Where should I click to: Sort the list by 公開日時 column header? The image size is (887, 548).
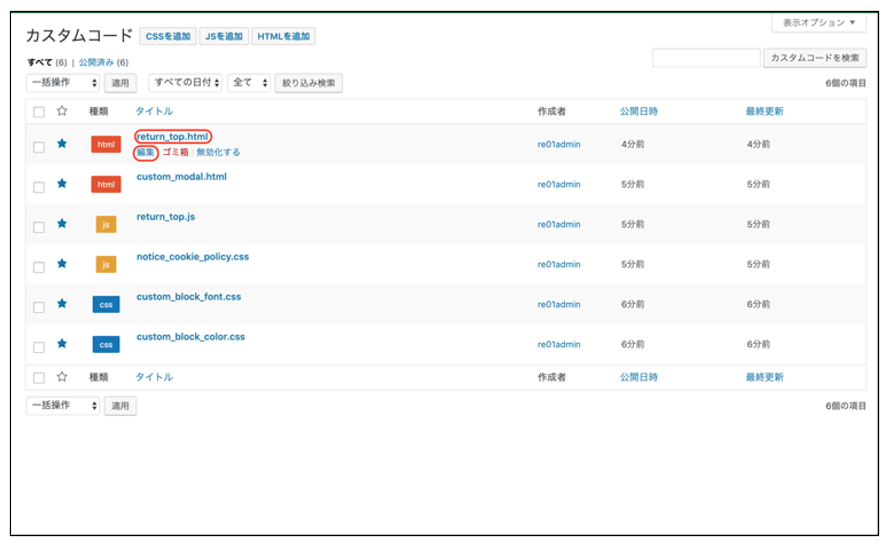(638, 111)
